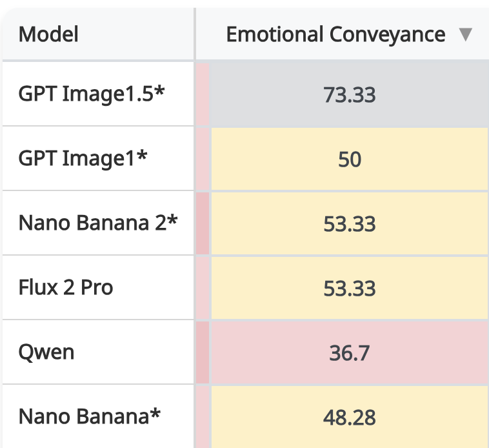Click the 73.33 score cell
Viewport: 489px width, 448px height.
350,94
